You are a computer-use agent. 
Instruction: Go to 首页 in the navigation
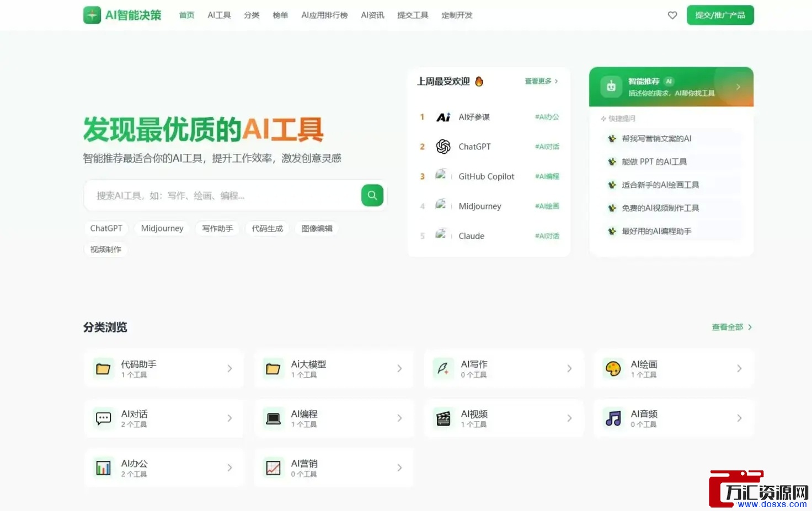click(186, 15)
